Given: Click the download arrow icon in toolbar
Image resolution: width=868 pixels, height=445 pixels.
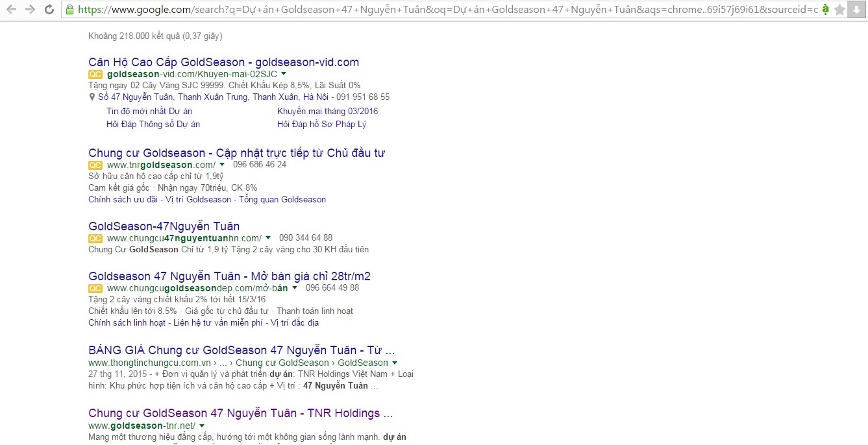Looking at the screenshot, I should 856,10.
